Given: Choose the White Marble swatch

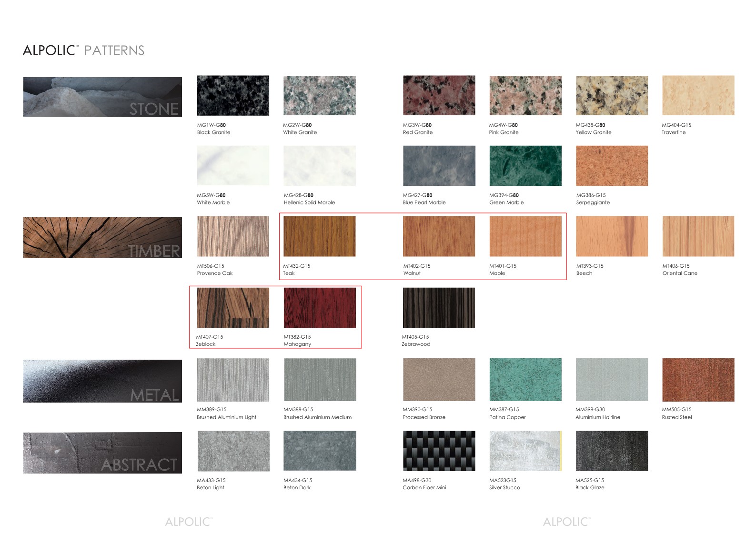Looking at the screenshot, I should (233, 166).
